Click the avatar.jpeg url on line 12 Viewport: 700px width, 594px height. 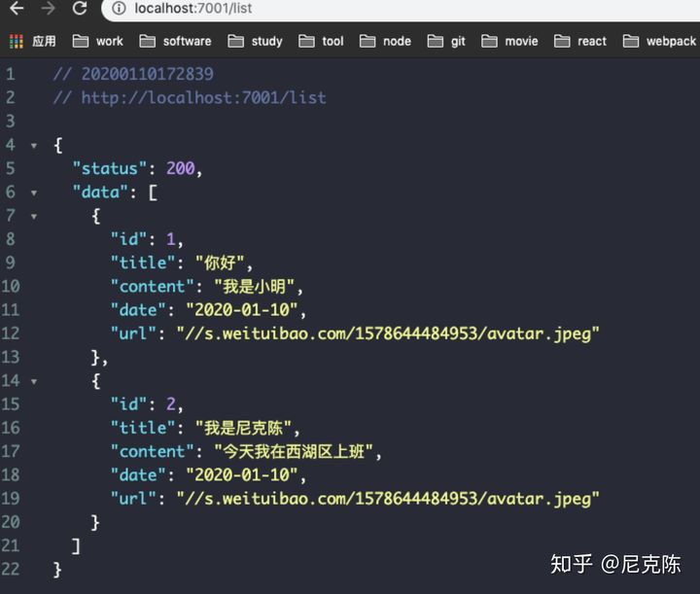[388, 333]
